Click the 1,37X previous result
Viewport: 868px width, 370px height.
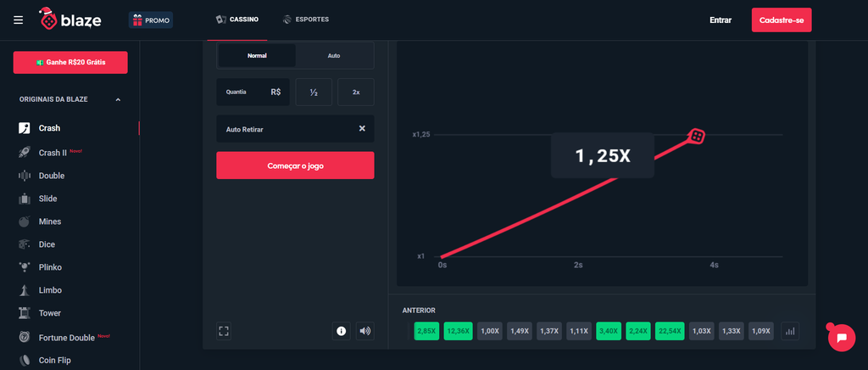click(549, 331)
